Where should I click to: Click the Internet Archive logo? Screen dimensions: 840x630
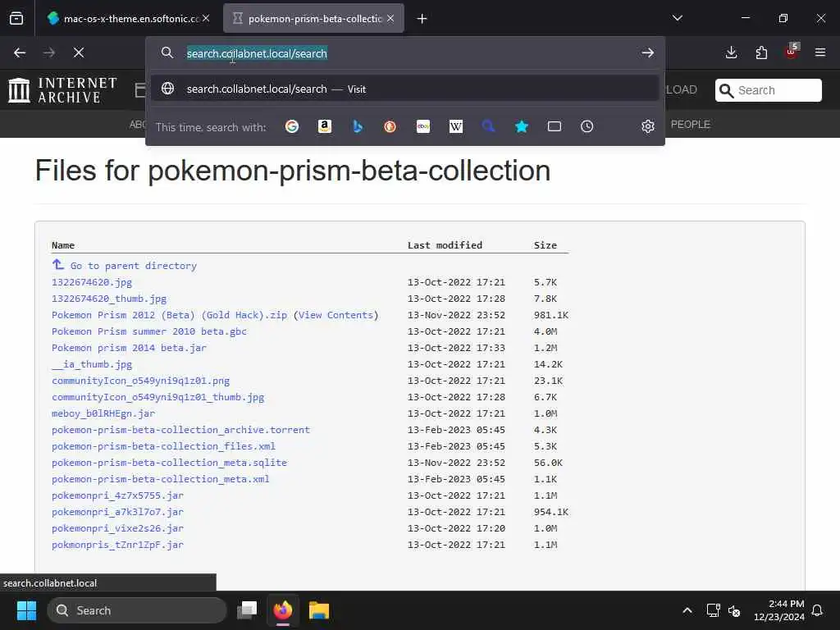[x=62, y=90]
